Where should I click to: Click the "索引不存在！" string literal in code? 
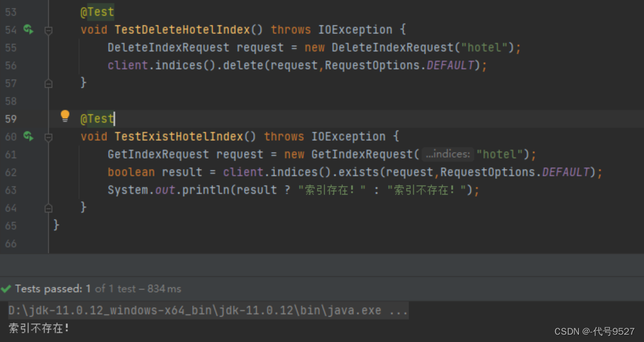[427, 190]
